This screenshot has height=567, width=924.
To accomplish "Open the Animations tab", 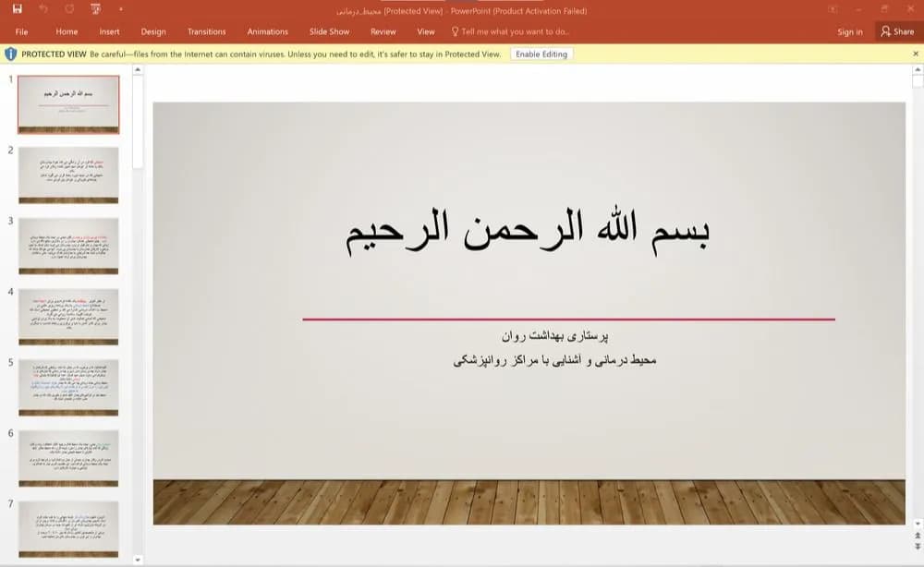I will (268, 31).
